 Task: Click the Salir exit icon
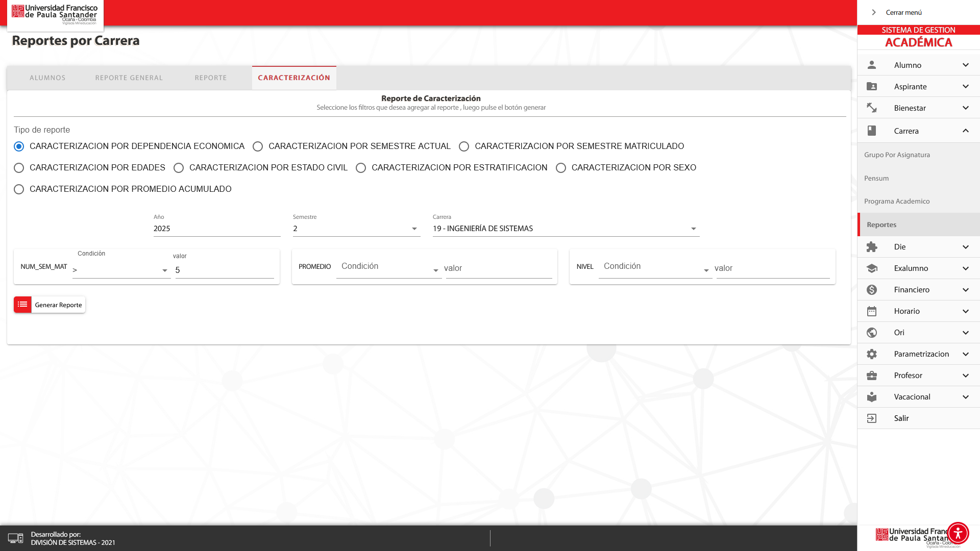pyautogui.click(x=872, y=418)
